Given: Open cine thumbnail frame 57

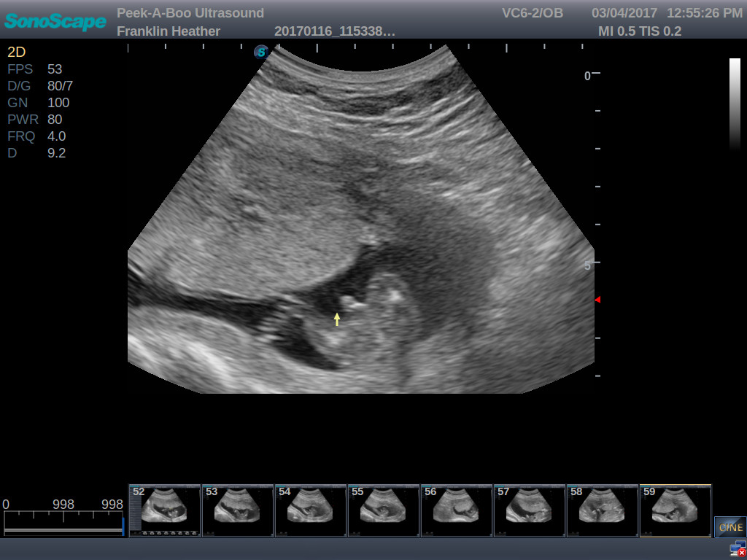Looking at the screenshot, I should point(529,510).
